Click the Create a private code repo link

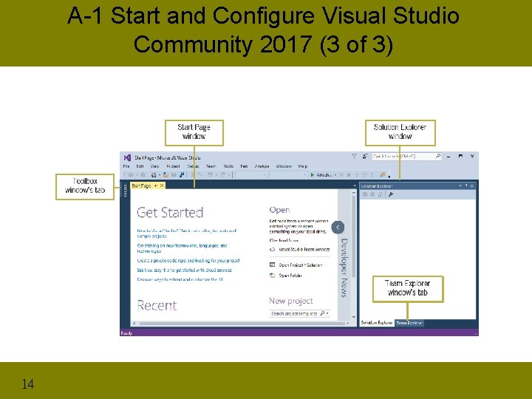pos(188,261)
